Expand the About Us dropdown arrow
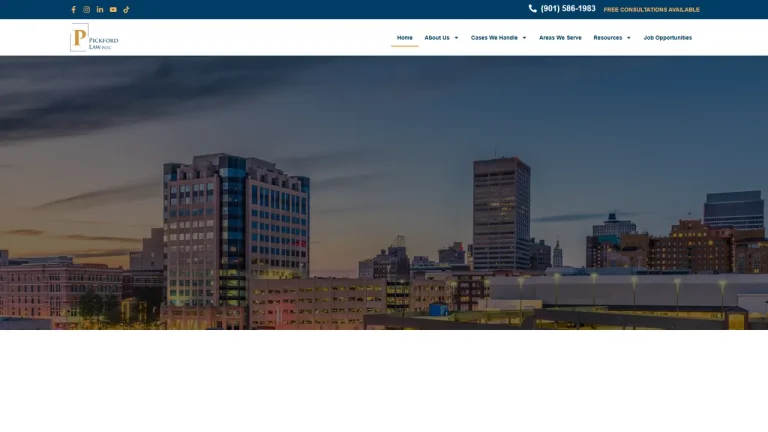Image resolution: width=768 pixels, height=432 pixels. pos(456,38)
